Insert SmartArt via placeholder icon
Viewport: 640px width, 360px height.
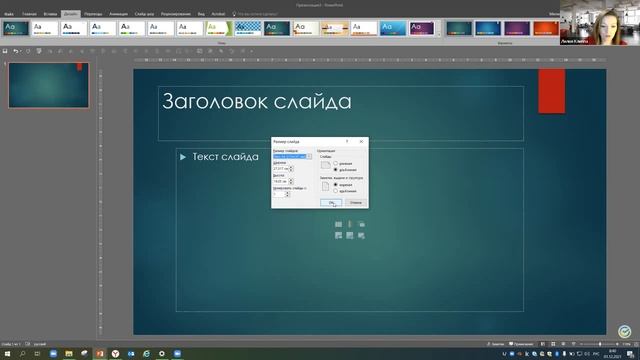[361, 224]
